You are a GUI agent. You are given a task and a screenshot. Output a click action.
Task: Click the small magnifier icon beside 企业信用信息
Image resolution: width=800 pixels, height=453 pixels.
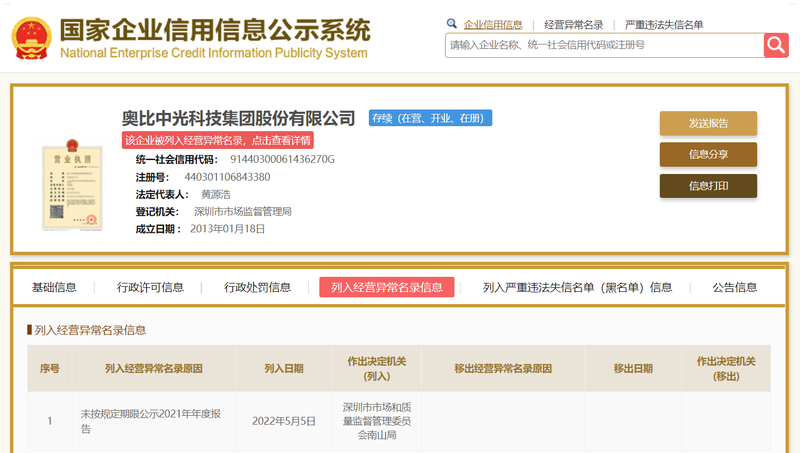tap(452, 23)
